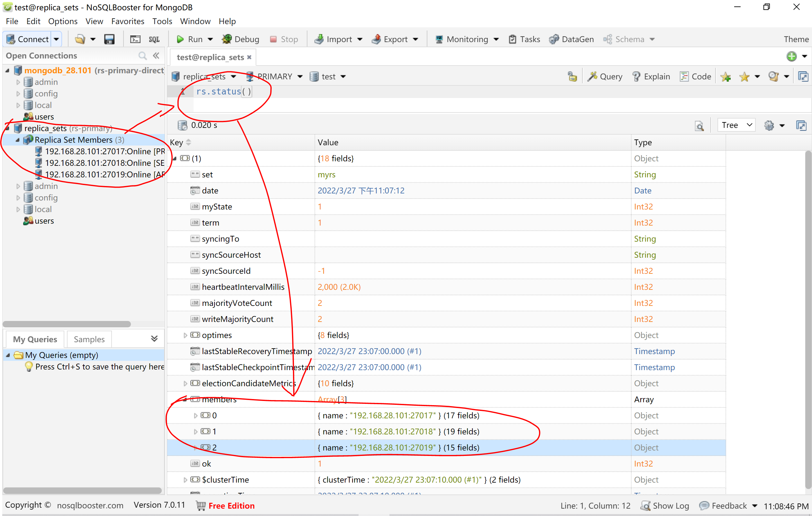Viewport: 812px width, 516px height.
Task: Click the add to favorites star icon
Action: pos(726,77)
